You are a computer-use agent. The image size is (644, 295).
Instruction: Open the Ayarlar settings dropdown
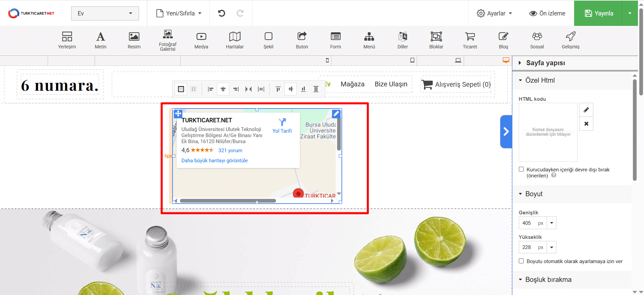click(494, 13)
